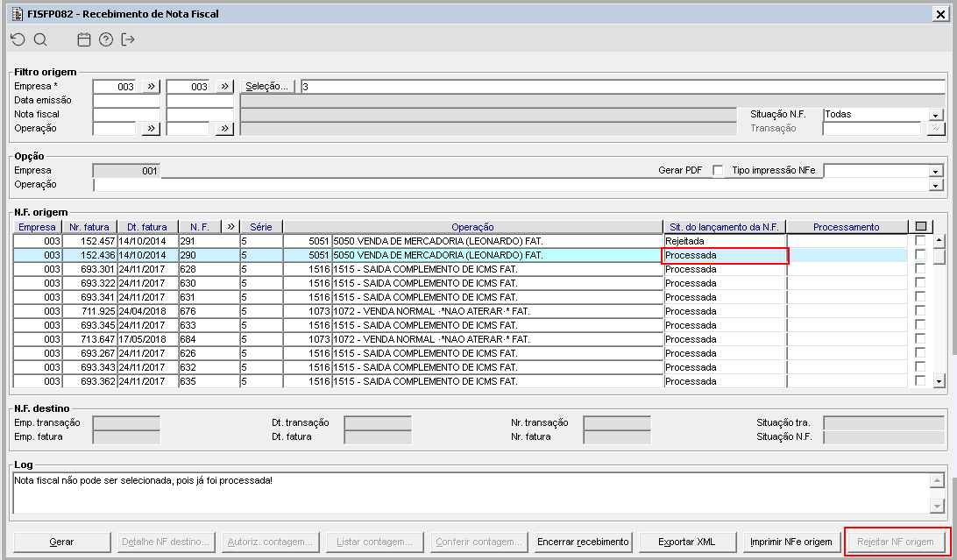Click the magnifier search toolbar icon
957x560 pixels.
pos(40,39)
